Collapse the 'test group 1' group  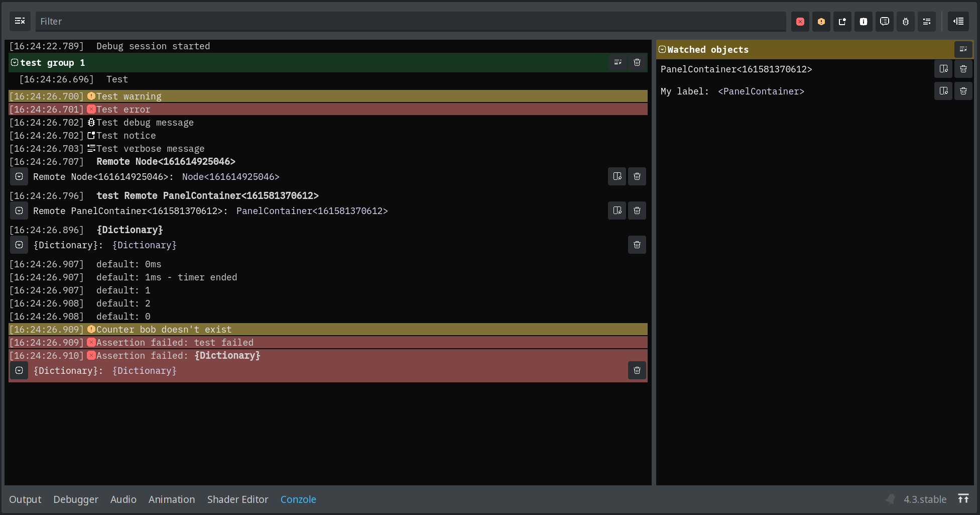click(15, 62)
